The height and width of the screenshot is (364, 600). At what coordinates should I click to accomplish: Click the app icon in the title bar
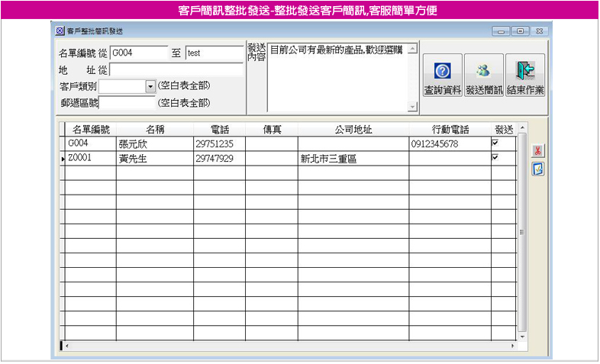pos(60,31)
